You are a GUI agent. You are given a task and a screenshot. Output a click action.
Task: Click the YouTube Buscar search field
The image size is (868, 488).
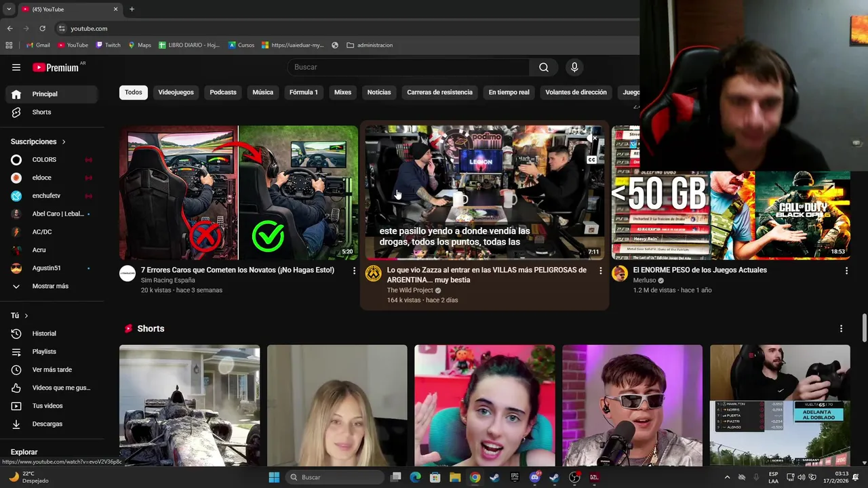coord(408,67)
